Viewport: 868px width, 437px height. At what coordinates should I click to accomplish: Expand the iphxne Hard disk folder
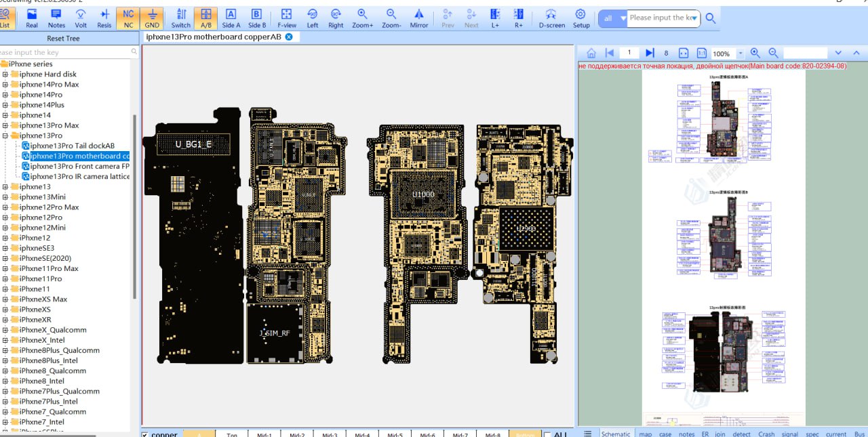click(5, 75)
